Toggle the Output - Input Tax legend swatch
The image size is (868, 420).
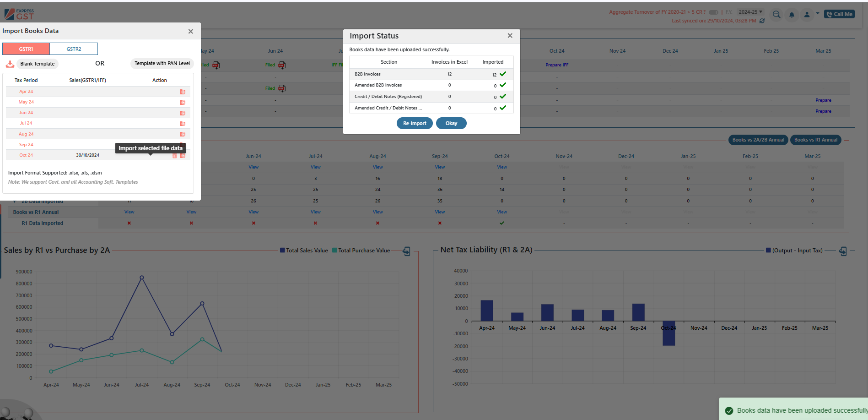[768, 250]
